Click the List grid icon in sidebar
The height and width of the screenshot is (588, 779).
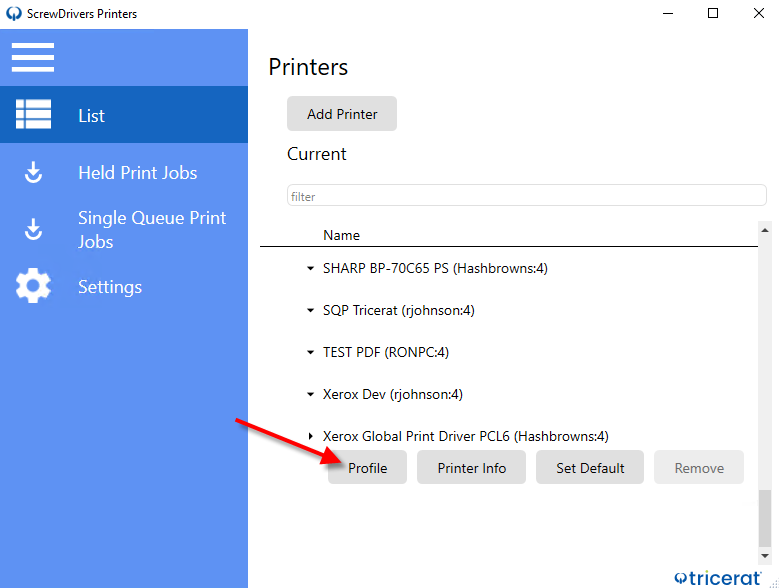(x=33, y=114)
